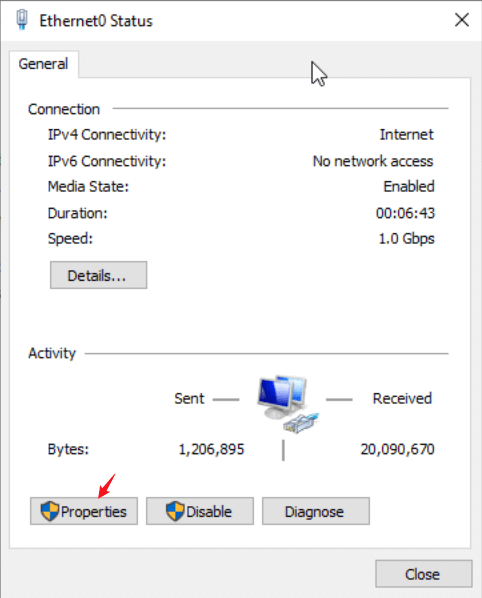Click the IPv4 Connectivity value Internet

406,135
